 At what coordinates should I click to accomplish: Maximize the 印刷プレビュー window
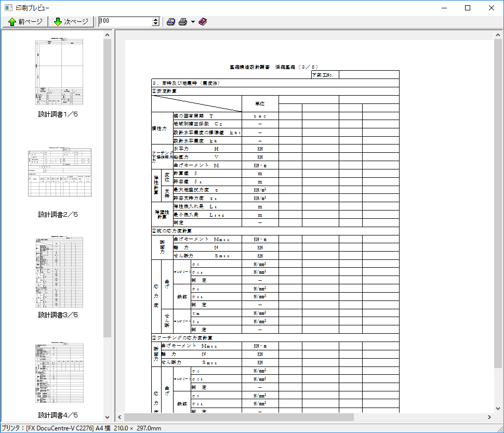468,8
